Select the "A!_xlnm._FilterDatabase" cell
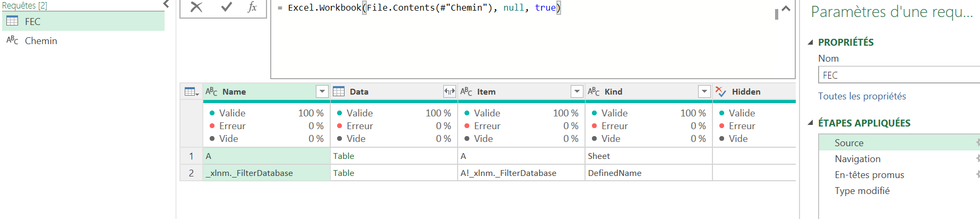This screenshot has height=219, width=980. pyautogui.click(x=521, y=173)
